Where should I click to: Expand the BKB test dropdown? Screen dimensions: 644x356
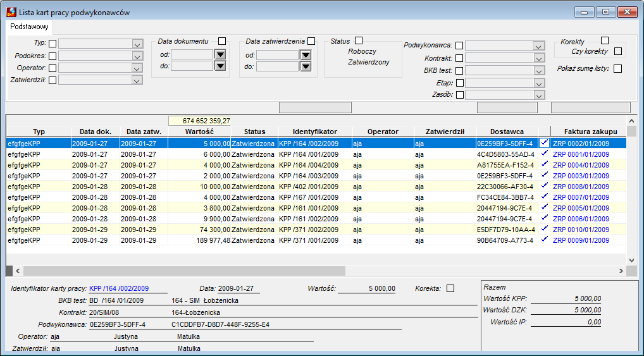pos(539,71)
